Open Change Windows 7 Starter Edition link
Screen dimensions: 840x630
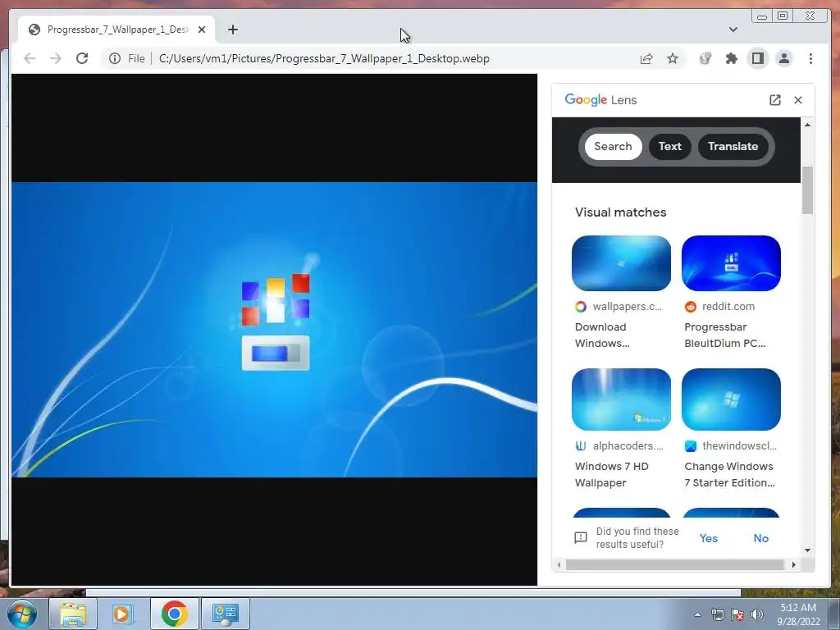pos(729,474)
